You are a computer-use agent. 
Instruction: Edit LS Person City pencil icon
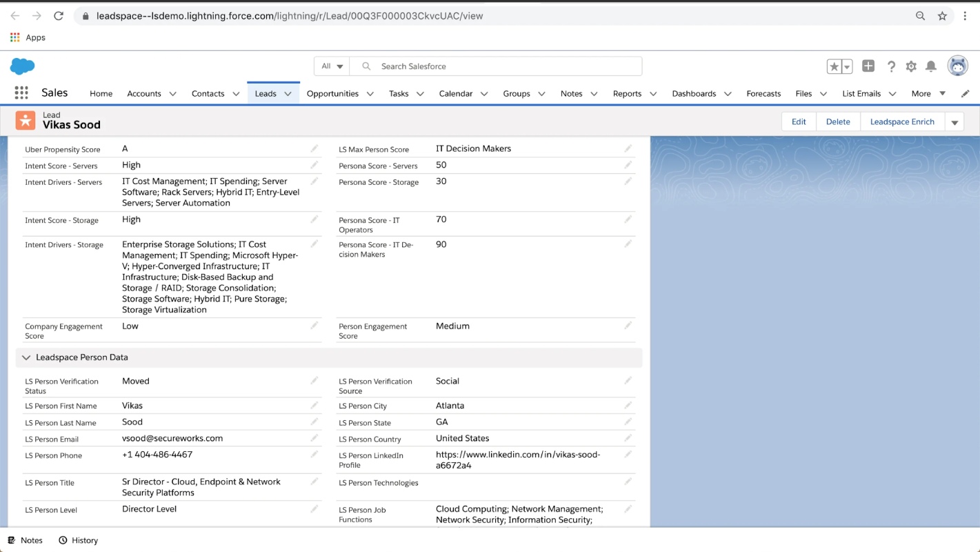pos(628,405)
